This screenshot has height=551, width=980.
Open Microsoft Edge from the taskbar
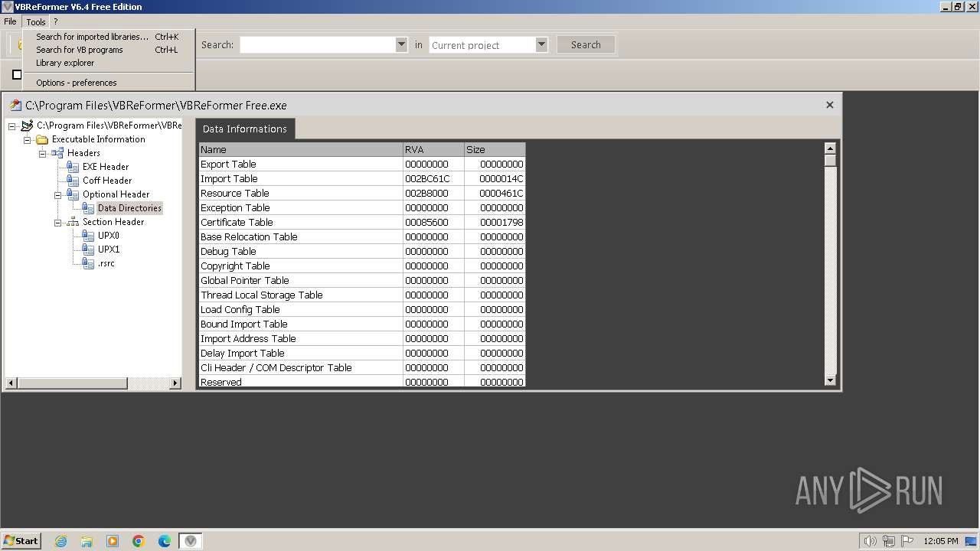point(165,541)
